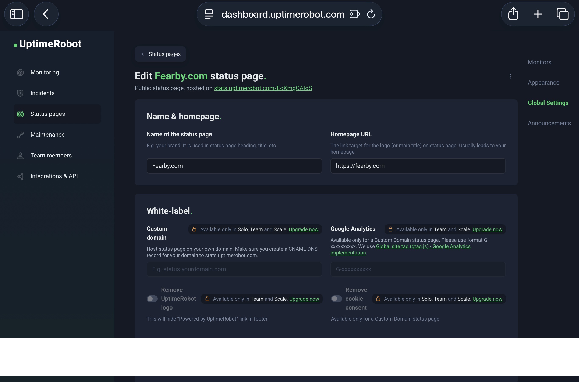Click the Google Analytics G-xxxxxxxxxx field

click(x=418, y=269)
